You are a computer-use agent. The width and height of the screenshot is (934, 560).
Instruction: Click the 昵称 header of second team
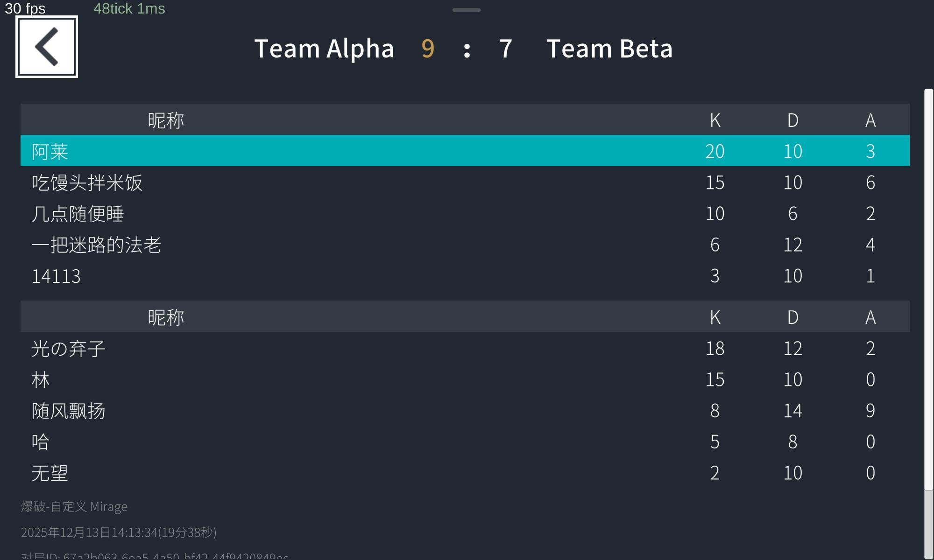tap(166, 317)
